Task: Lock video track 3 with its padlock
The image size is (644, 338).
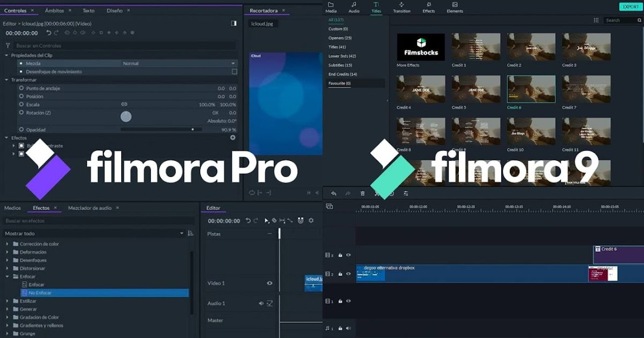Action: [340, 255]
